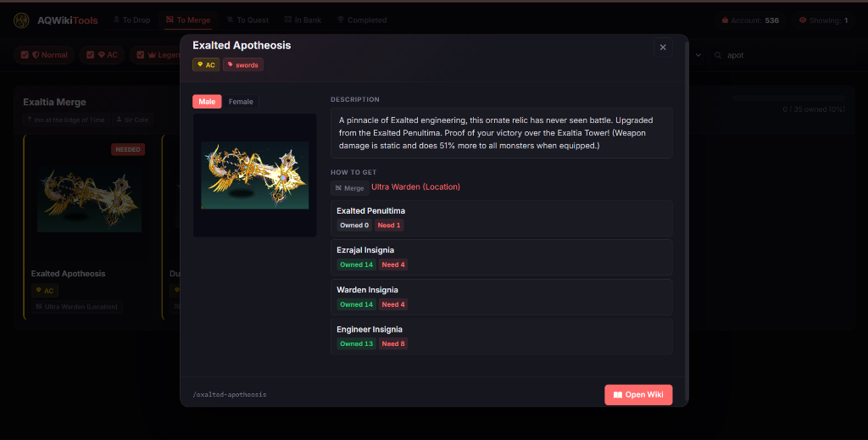Click the Ezrajal Insignia requirement row

tap(502, 258)
